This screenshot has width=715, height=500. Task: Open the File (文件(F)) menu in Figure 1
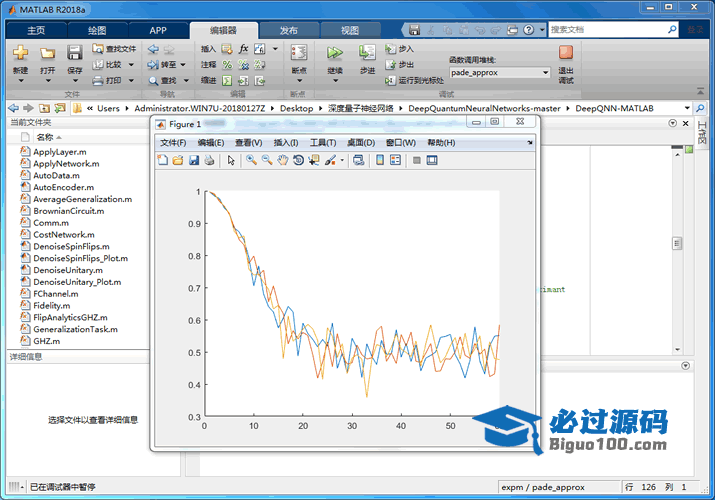tap(173, 143)
